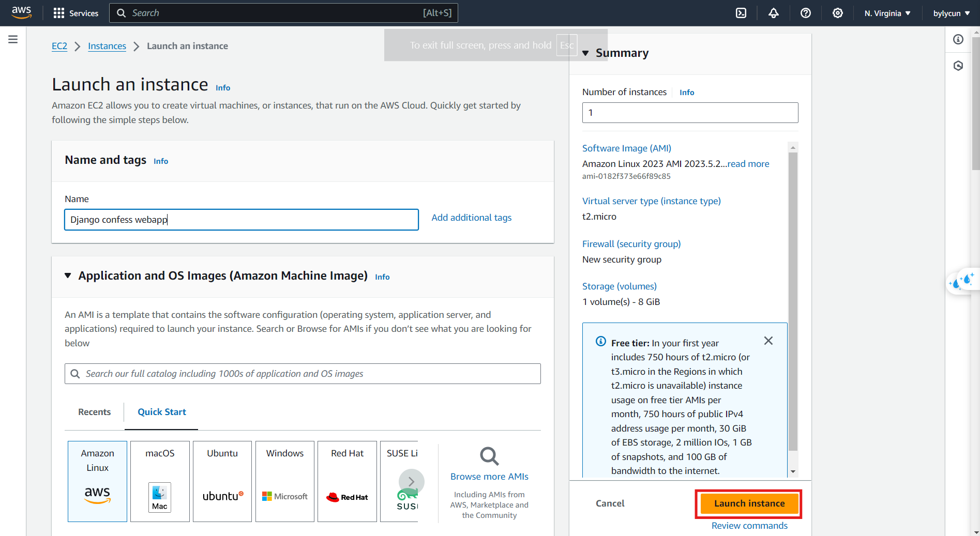Open Info link beside Number of instances
The image size is (980, 536).
pos(687,93)
